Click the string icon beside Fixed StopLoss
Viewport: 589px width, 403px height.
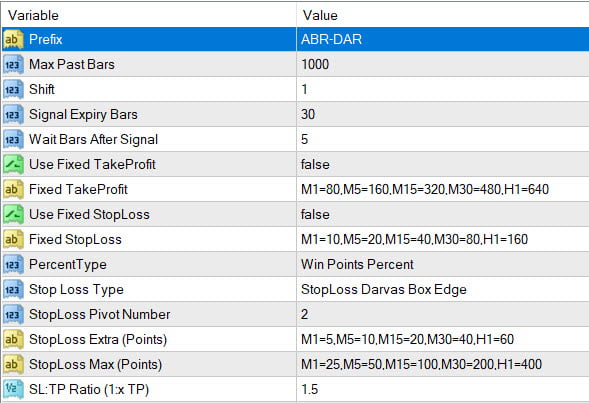[13, 240]
